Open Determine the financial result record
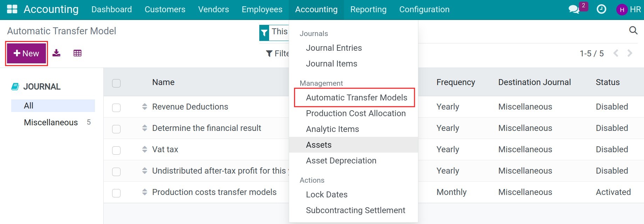This screenshot has width=644, height=224. click(206, 128)
